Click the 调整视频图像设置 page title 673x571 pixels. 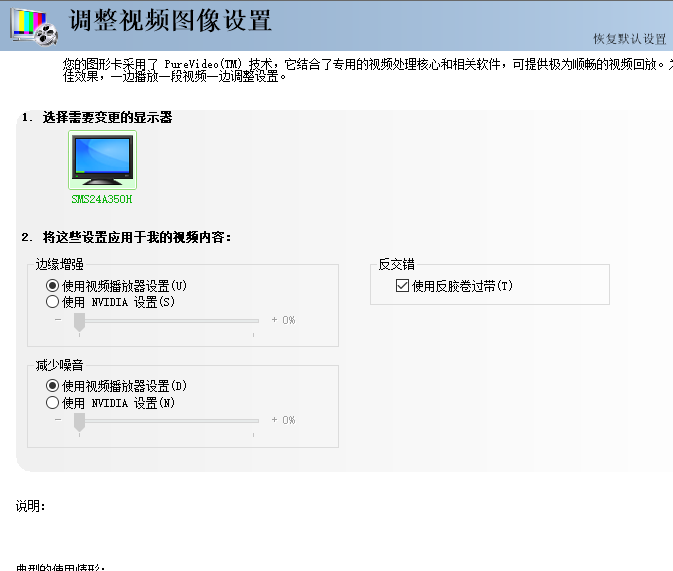pos(170,21)
